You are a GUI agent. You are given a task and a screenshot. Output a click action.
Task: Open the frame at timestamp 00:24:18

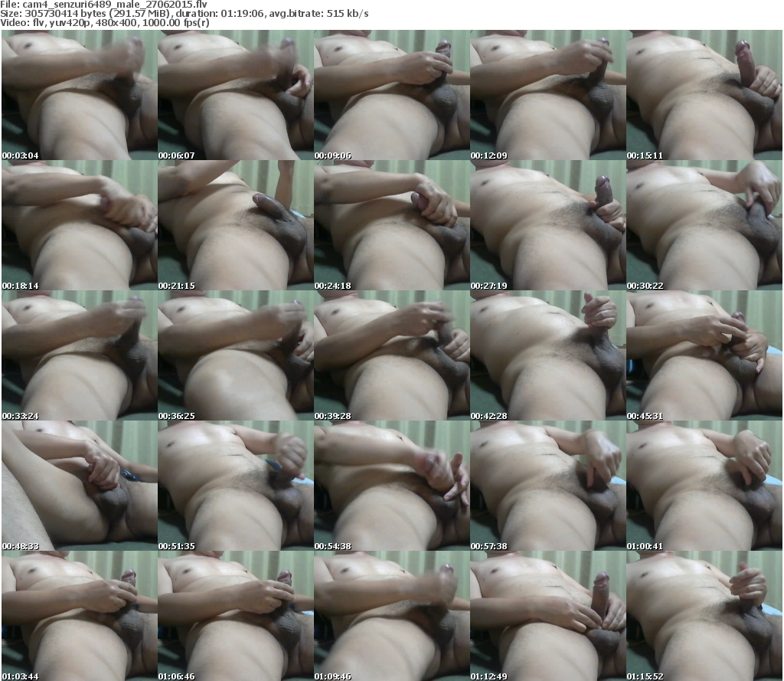[392, 225]
